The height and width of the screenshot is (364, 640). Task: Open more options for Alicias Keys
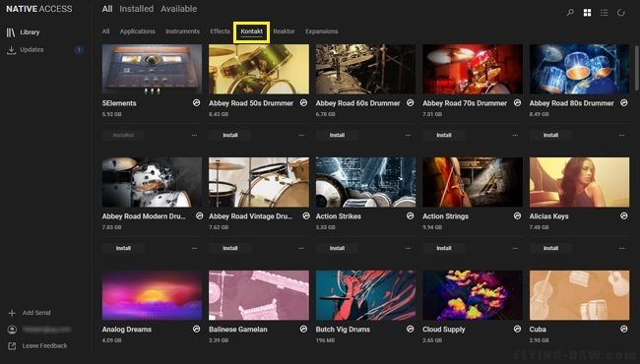coord(621,248)
